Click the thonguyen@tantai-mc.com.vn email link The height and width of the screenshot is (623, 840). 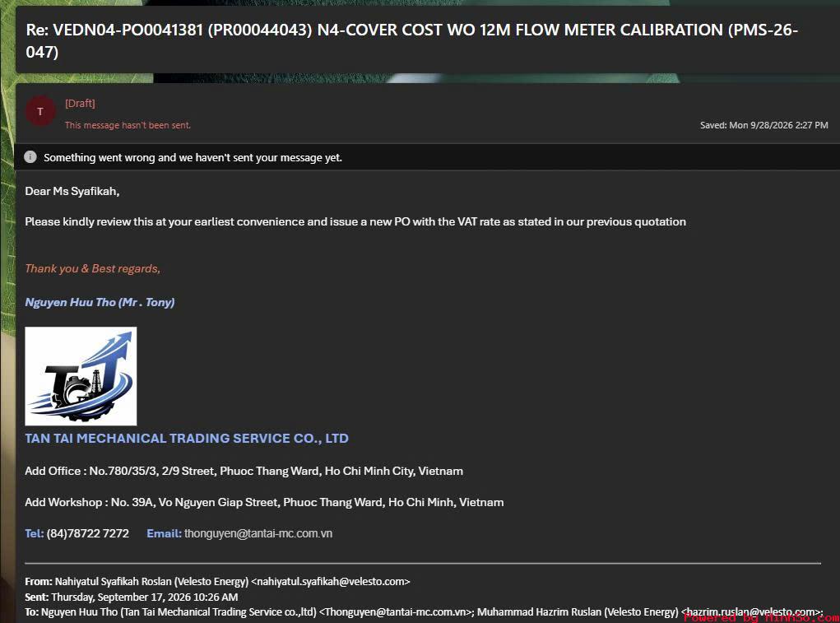pyautogui.click(x=258, y=533)
